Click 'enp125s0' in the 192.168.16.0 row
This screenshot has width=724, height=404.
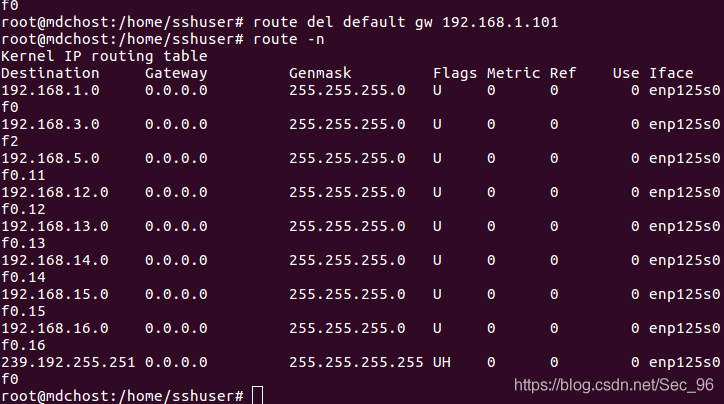(684, 328)
